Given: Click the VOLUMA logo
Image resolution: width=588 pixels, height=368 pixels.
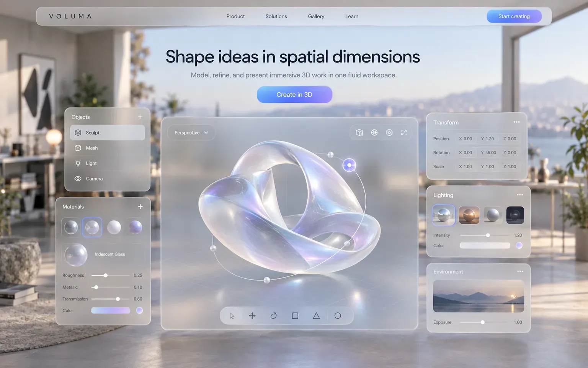Looking at the screenshot, I should 70,16.
